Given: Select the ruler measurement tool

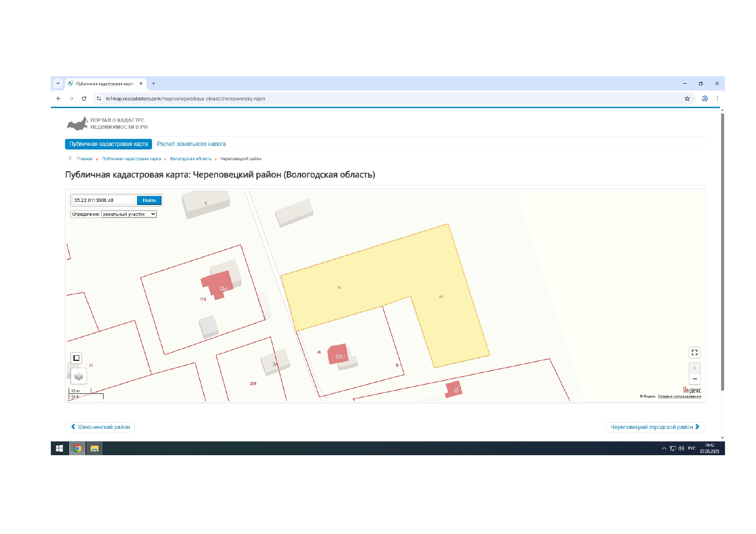Looking at the screenshot, I should (76, 358).
